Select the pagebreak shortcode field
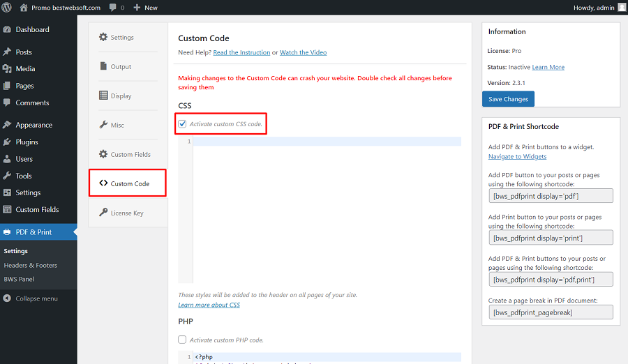Image resolution: width=628 pixels, height=364 pixels. click(x=551, y=312)
